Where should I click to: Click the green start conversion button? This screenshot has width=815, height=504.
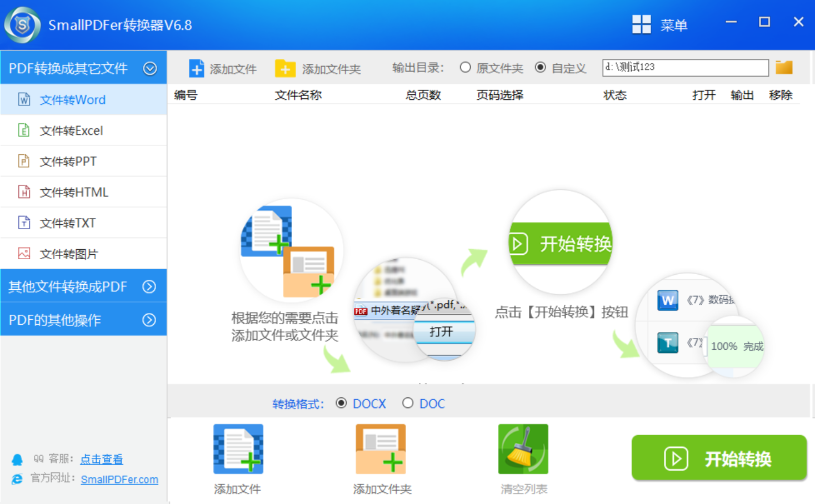tap(719, 458)
